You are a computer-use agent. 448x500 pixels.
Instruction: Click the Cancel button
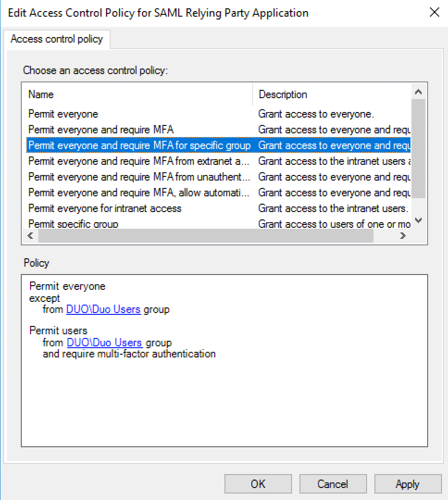point(333,484)
